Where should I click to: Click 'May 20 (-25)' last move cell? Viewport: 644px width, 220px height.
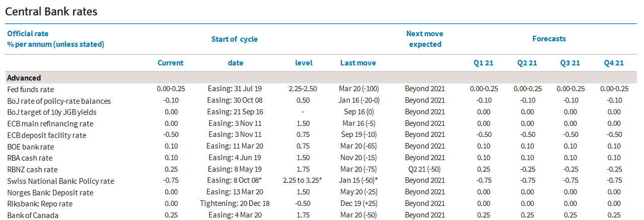[358, 192]
